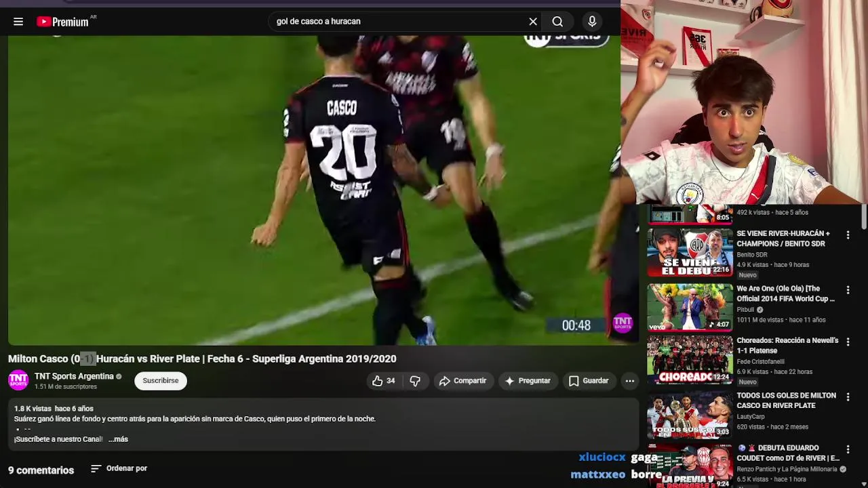Viewport: 868px width, 488px height.
Task: Open more actions under the video
Action: tap(629, 381)
